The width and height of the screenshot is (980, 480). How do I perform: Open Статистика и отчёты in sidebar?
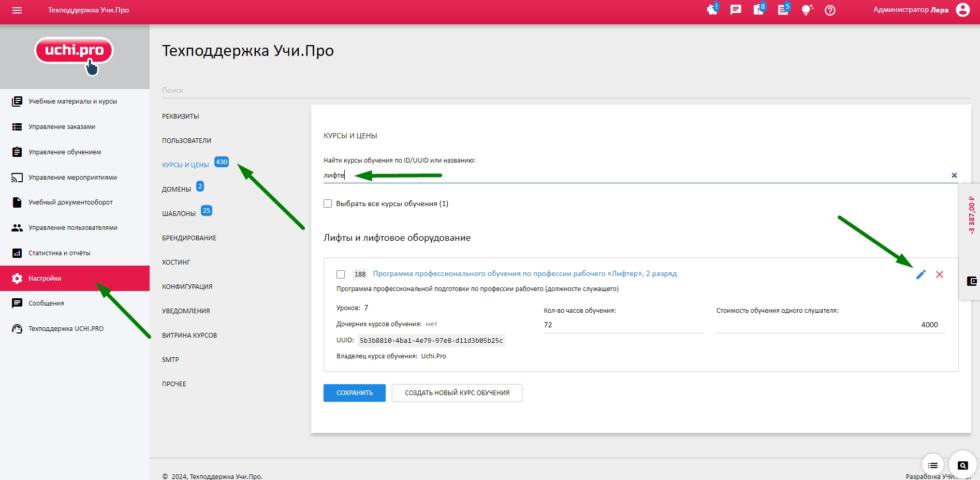coord(75,253)
